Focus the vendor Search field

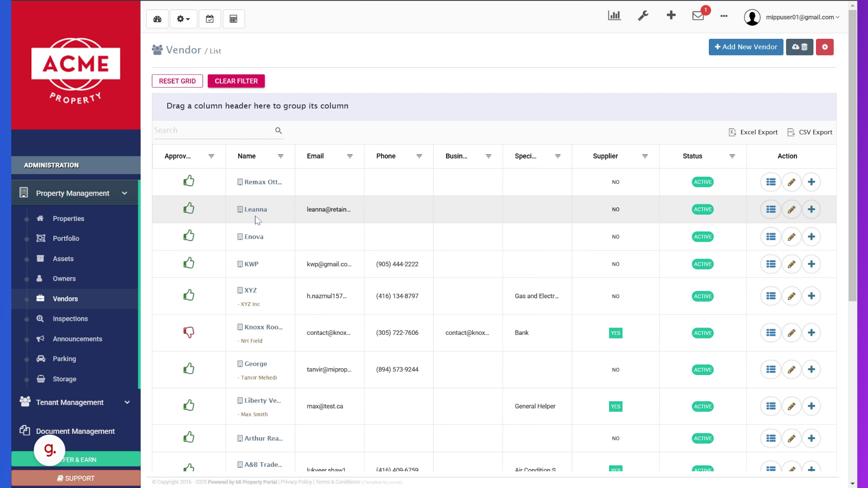point(212,130)
